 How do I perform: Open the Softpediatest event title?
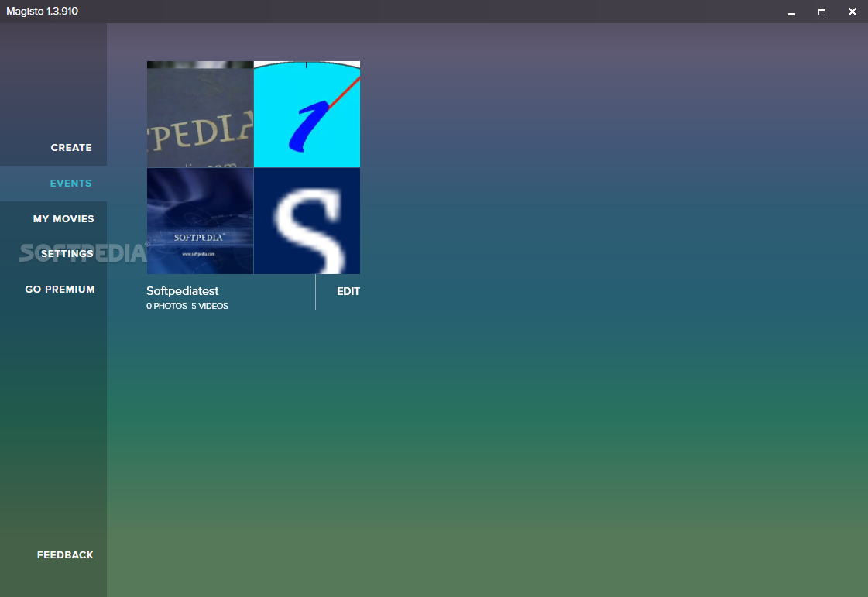click(x=182, y=290)
